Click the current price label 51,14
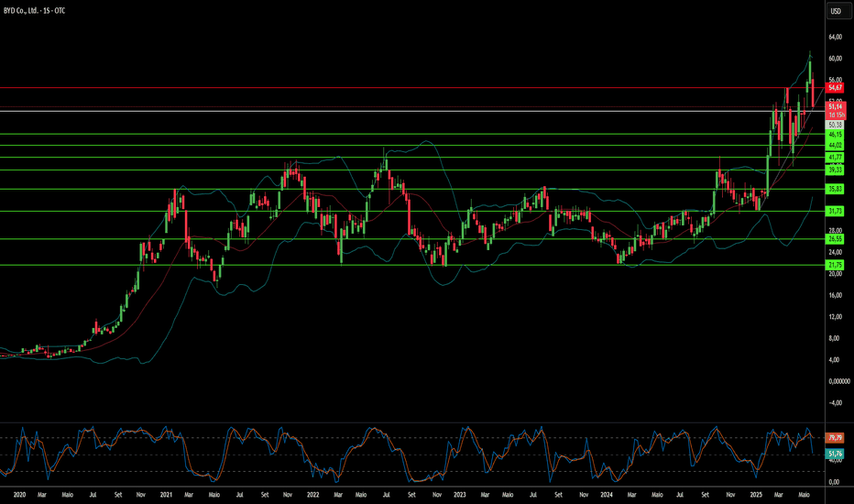The image size is (854, 504). [x=836, y=107]
